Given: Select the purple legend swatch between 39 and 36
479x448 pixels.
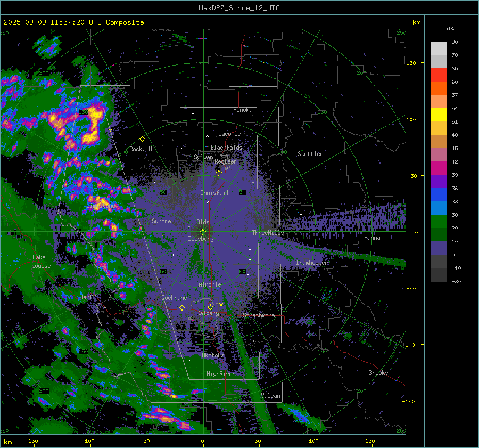Looking at the screenshot, I should coord(439,181).
